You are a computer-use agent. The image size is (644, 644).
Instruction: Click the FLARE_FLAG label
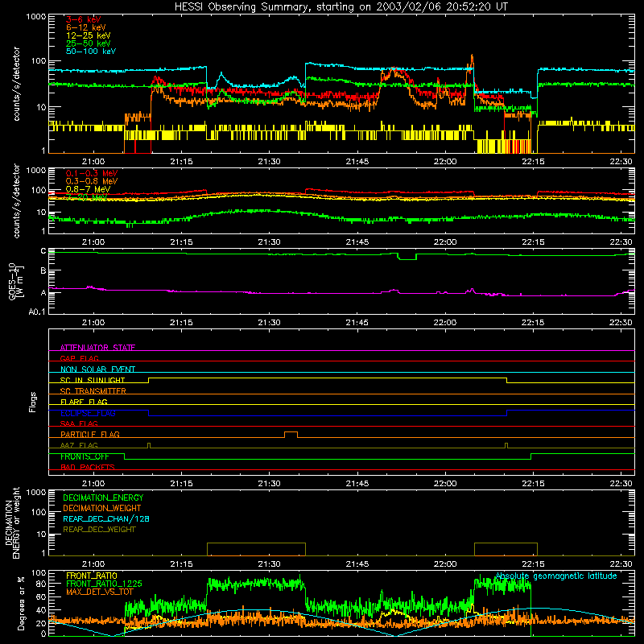[84, 402]
